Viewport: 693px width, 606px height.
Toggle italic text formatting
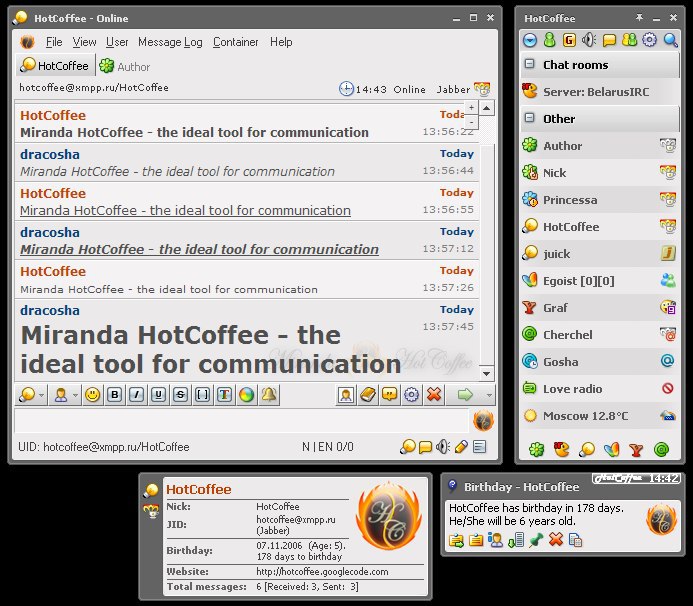click(137, 395)
